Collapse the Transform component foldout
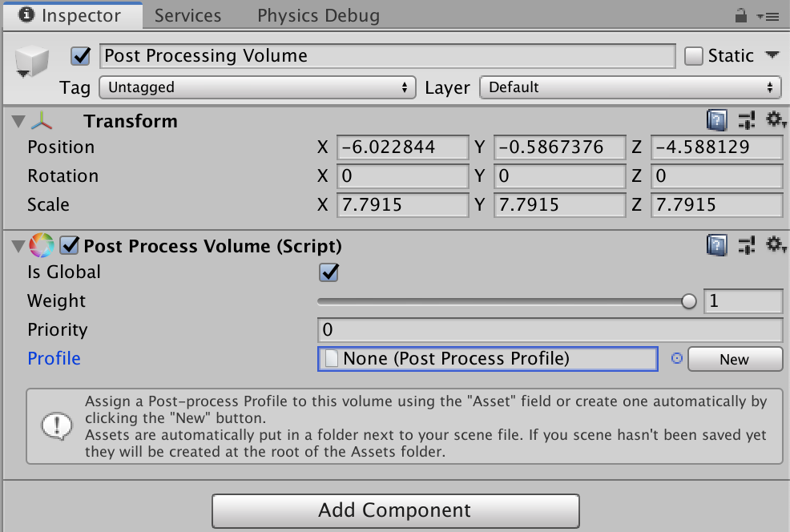 [x=18, y=122]
